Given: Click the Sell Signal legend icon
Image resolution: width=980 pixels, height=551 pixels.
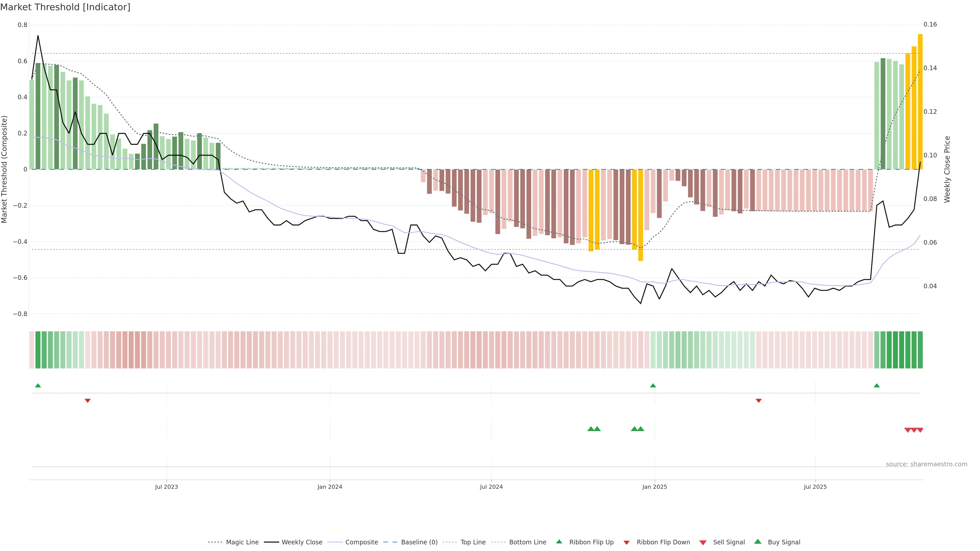Looking at the screenshot, I should coord(703,542).
